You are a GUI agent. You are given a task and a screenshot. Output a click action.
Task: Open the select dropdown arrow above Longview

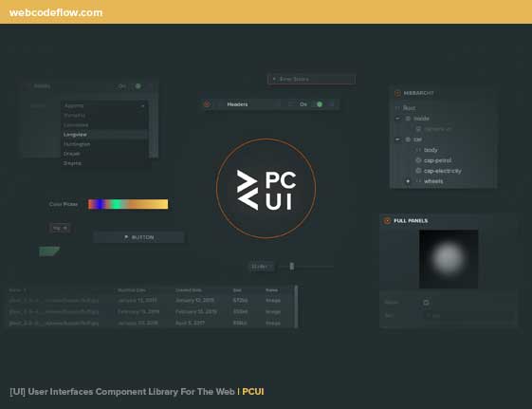(142, 106)
